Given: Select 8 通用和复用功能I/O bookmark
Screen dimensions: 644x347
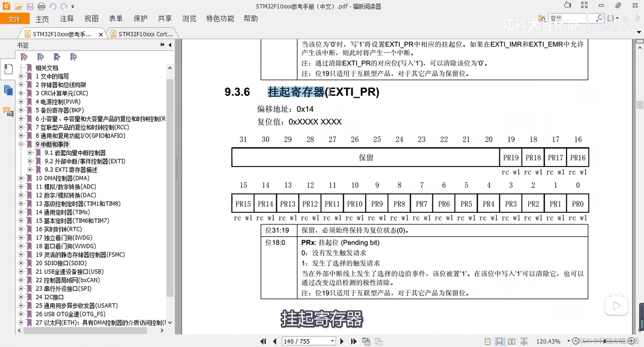Looking at the screenshot, I should (80, 136).
